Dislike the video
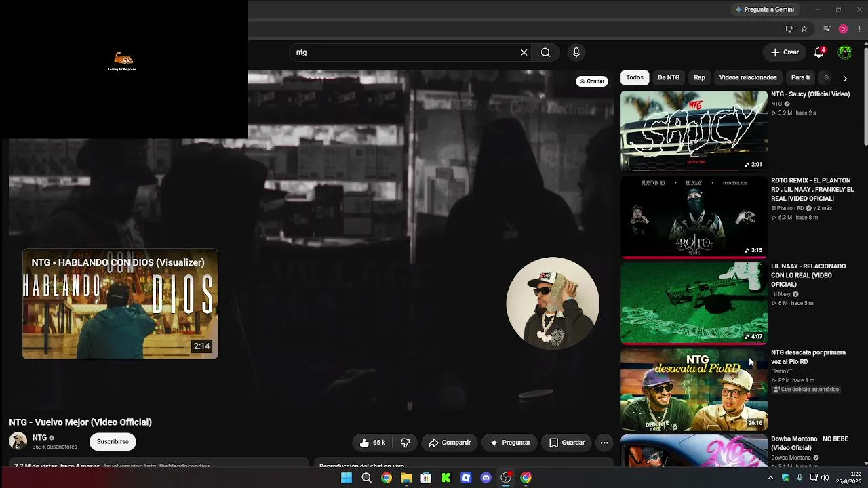This screenshot has height=488, width=868. (x=405, y=443)
